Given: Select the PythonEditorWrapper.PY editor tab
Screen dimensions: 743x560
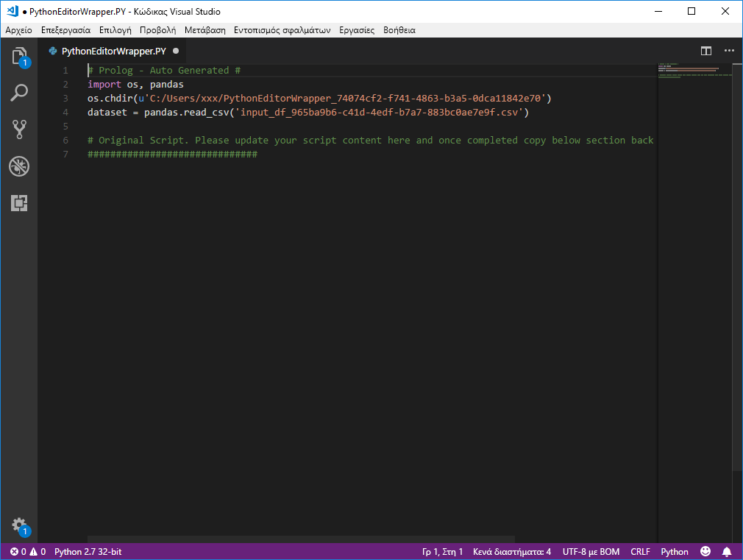Looking at the screenshot, I should 114,51.
